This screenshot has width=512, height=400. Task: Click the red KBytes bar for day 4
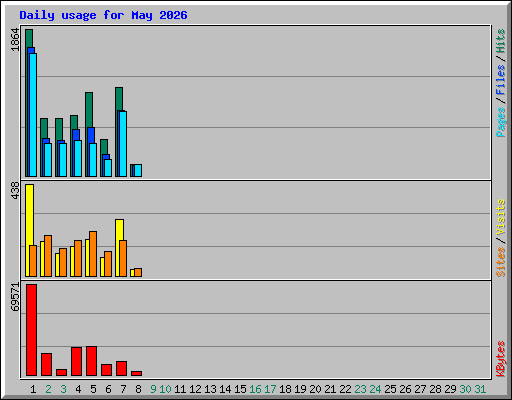coord(76,361)
